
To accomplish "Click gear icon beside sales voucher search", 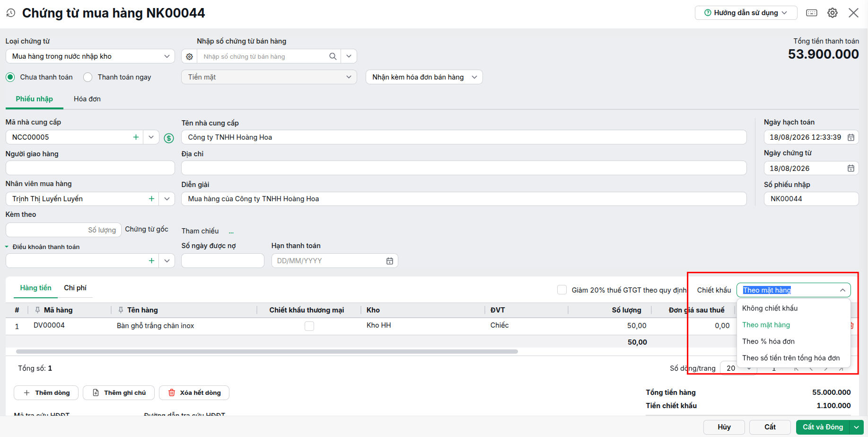I will pyautogui.click(x=189, y=56).
